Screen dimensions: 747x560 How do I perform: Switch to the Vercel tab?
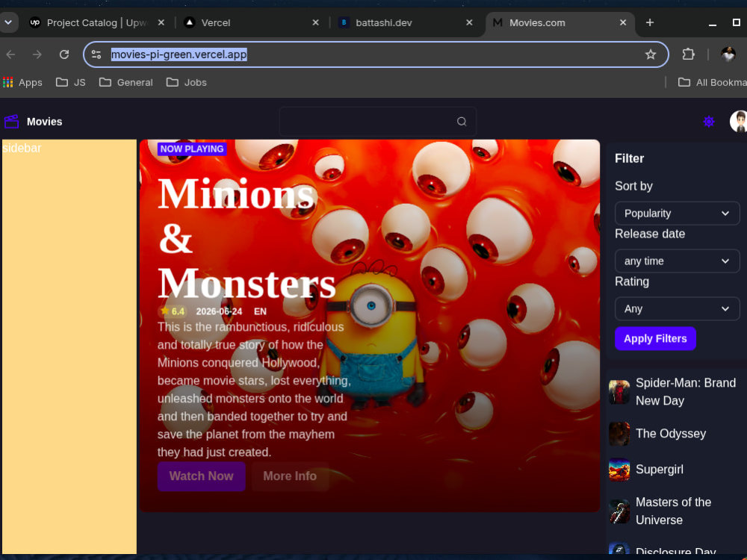252,22
